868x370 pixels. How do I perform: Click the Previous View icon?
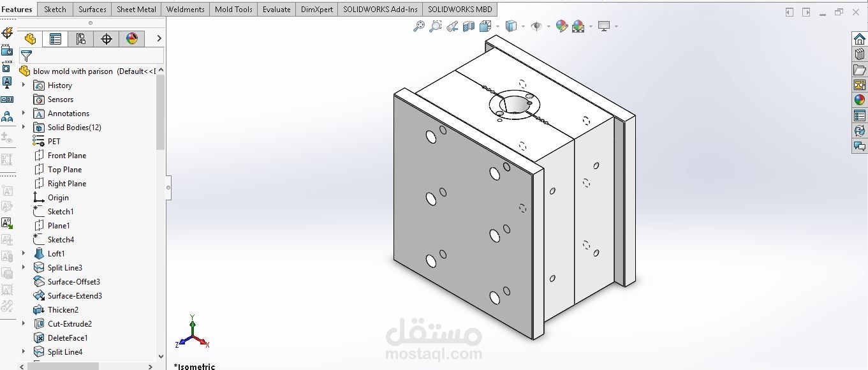[x=452, y=26]
